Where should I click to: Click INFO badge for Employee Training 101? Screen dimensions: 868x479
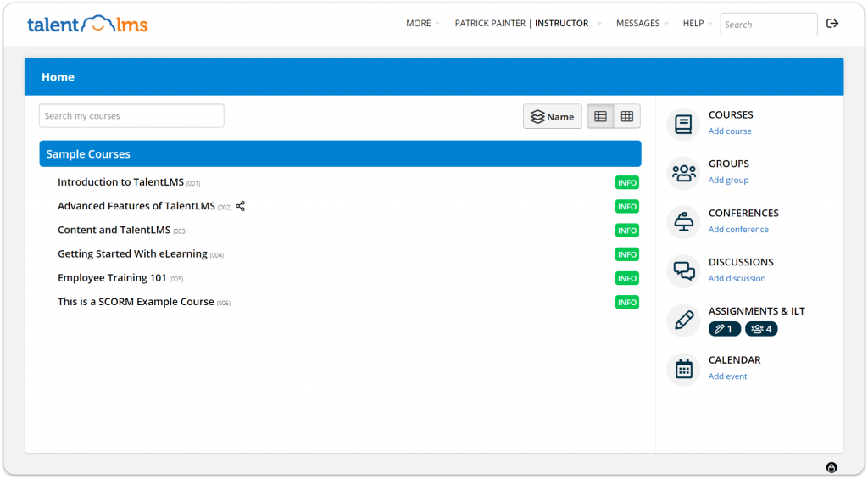(626, 278)
